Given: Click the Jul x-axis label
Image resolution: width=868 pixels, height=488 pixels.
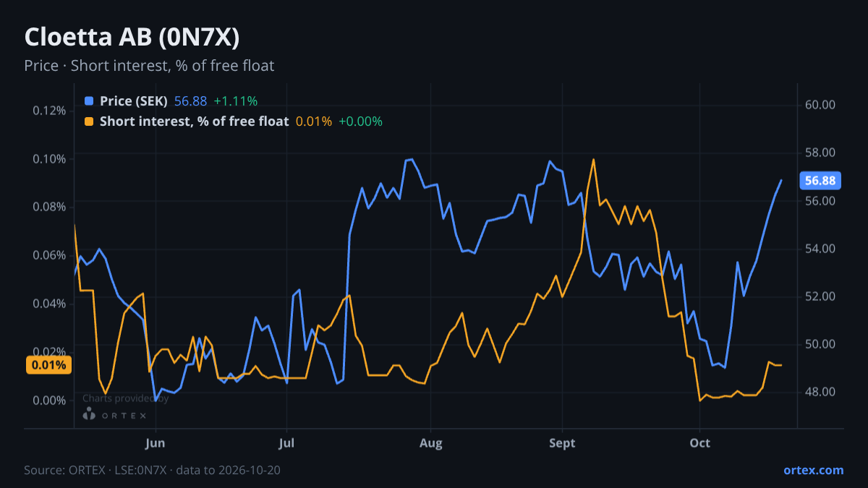Looking at the screenshot, I should [x=287, y=442].
